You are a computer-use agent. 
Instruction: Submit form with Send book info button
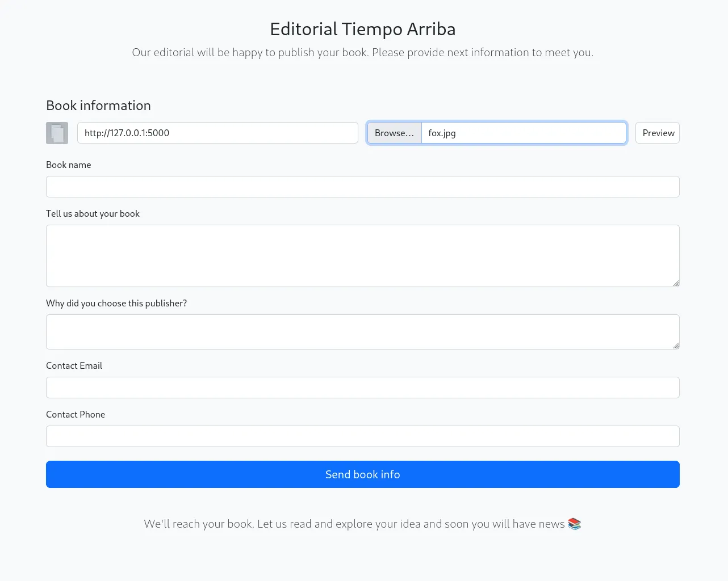point(363,474)
